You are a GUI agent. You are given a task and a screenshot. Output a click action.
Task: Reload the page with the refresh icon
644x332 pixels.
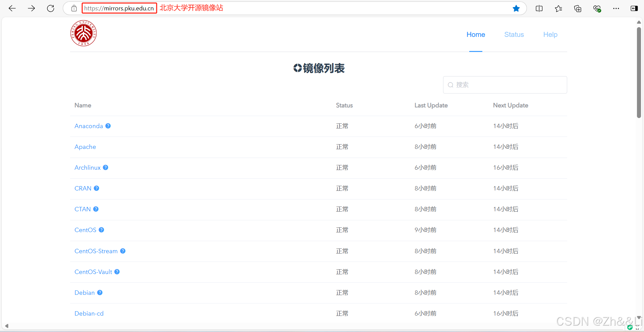point(51,8)
